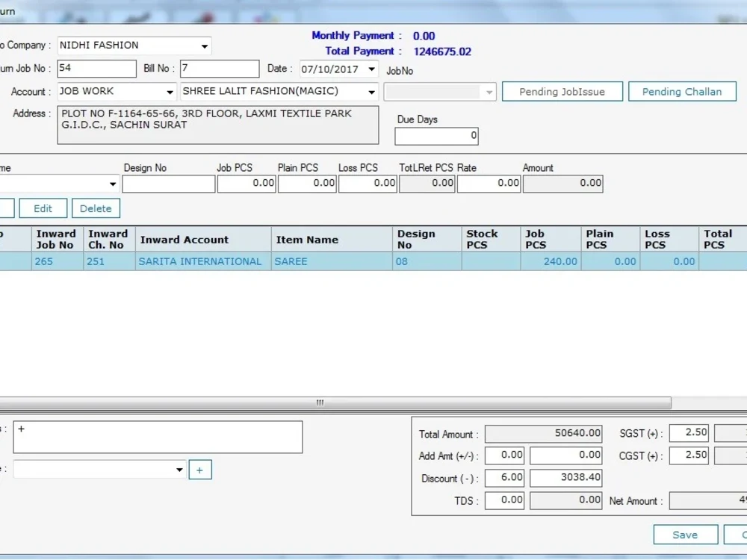
Task: Click the Plain PCS column header
Action: point(611,239)
